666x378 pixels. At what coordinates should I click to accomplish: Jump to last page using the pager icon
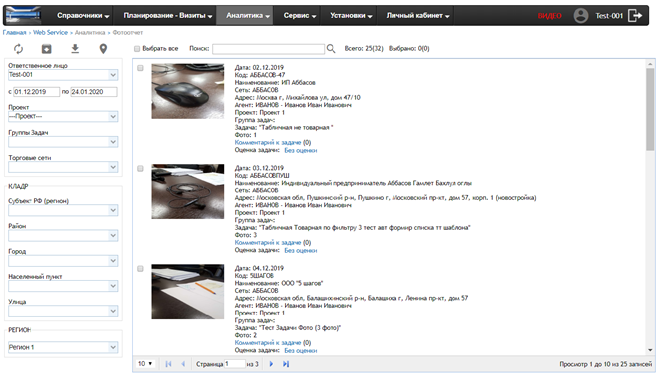click(286, 364)
